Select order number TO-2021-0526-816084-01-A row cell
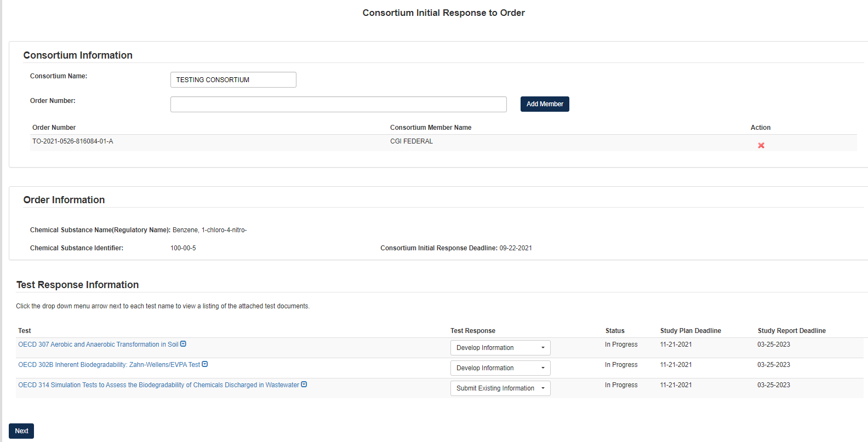868x442 pixels. pyautogui.click(x=73, y=141)
